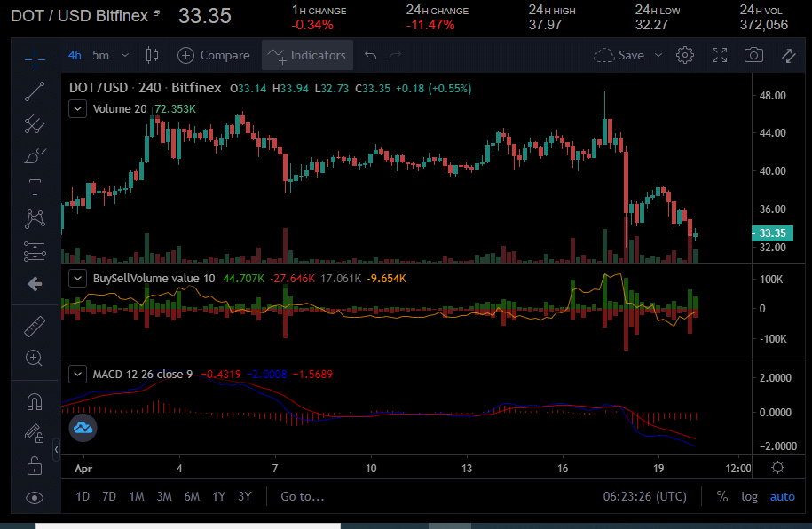
Task: Click the back arrow icon in the sidebar
Action: click(35, 284)
